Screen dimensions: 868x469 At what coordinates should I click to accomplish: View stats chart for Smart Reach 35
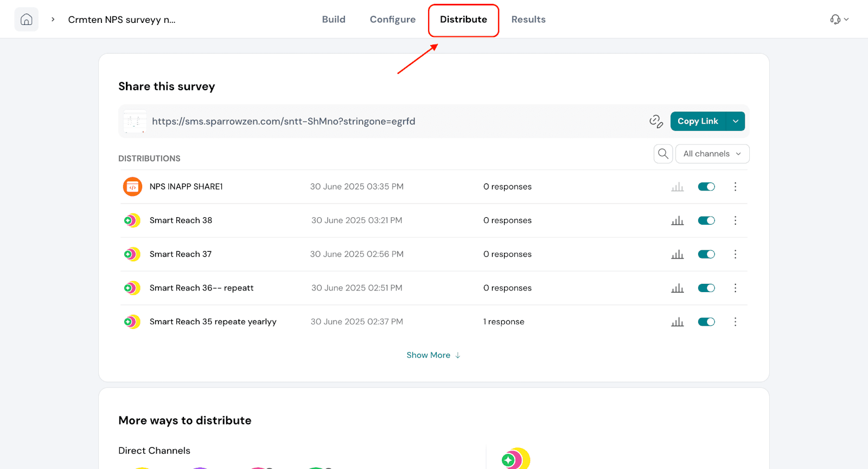pyautogui.click(x=677, y=322)
